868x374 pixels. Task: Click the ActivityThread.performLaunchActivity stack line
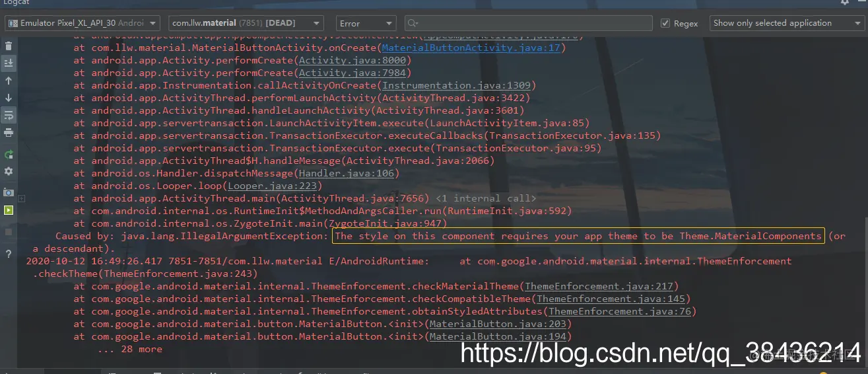pos(302,98)
